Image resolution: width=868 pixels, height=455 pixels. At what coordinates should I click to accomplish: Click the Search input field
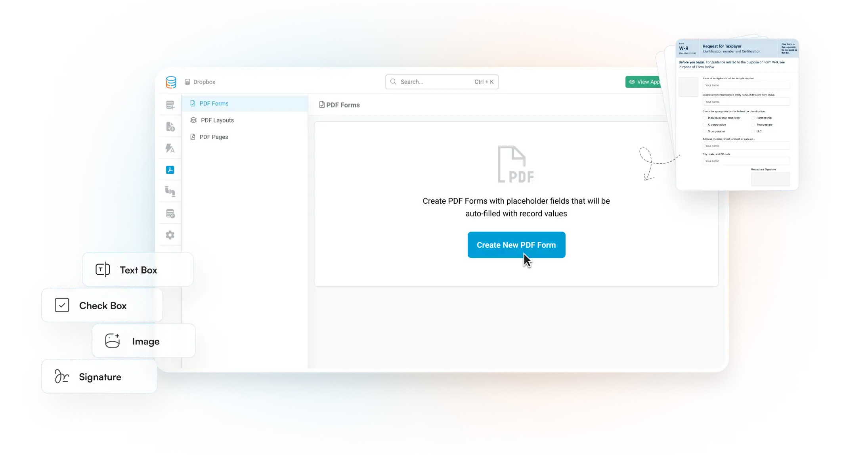click(436, 82)
